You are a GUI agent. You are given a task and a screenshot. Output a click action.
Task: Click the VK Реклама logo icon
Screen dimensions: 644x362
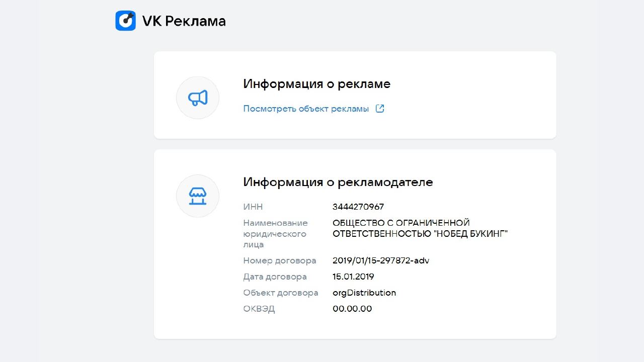coord(125,21)
